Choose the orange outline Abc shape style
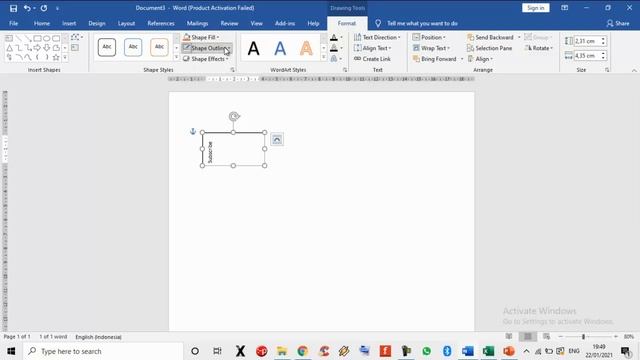Viewport: 640px width, 360px height. click(159, 47)
